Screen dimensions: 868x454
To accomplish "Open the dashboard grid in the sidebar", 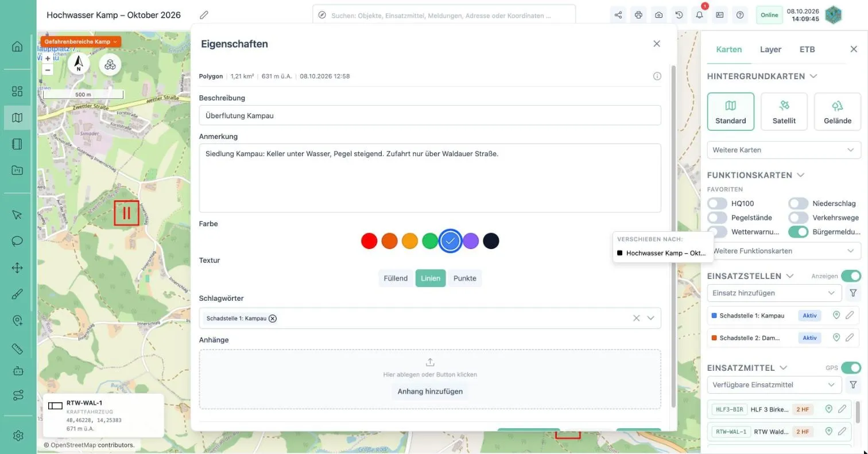I will click(17, 91).
